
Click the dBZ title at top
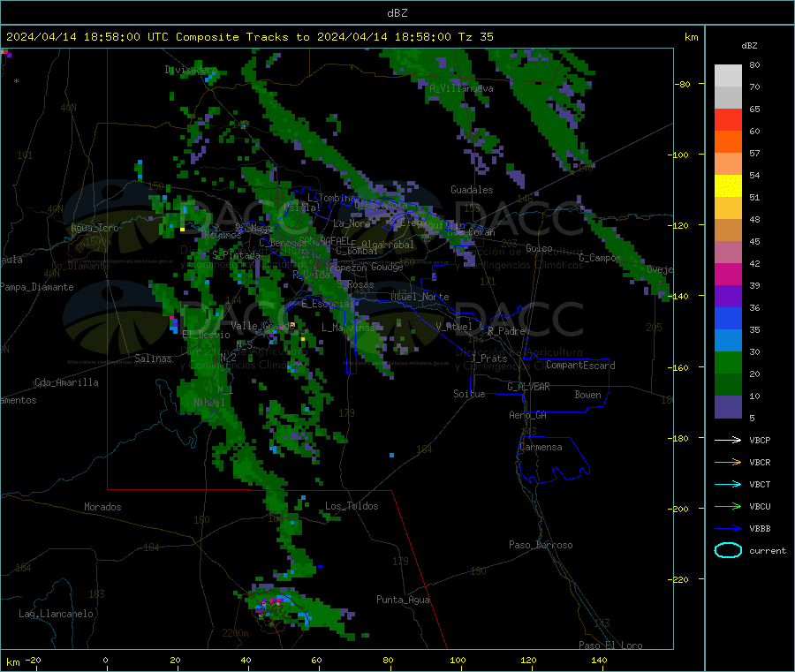point(397,13)
